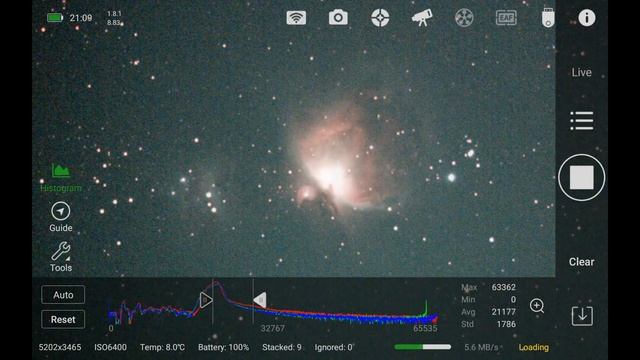Click the Ignored: 0 status text

(x=333, y=347)
